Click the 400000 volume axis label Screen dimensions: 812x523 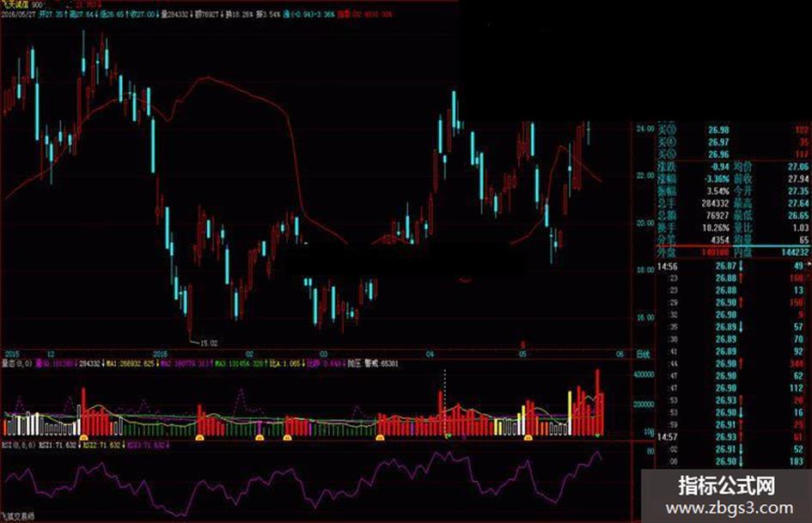[644, 374]
